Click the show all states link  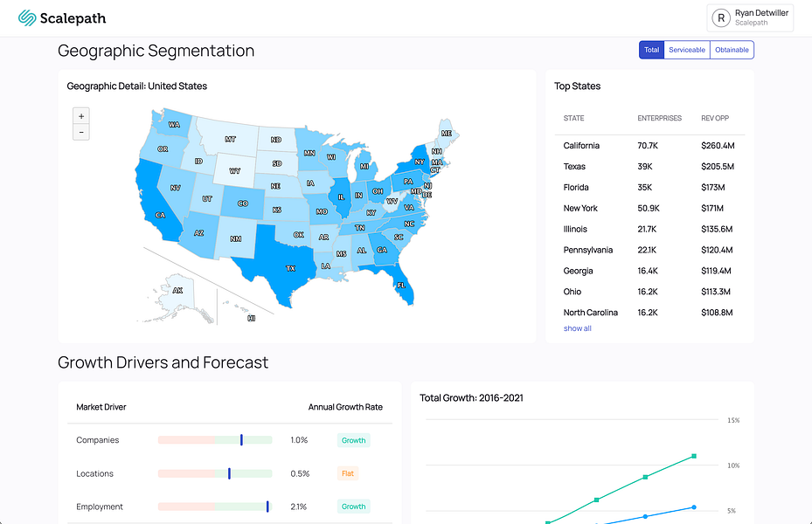point(578,328)
